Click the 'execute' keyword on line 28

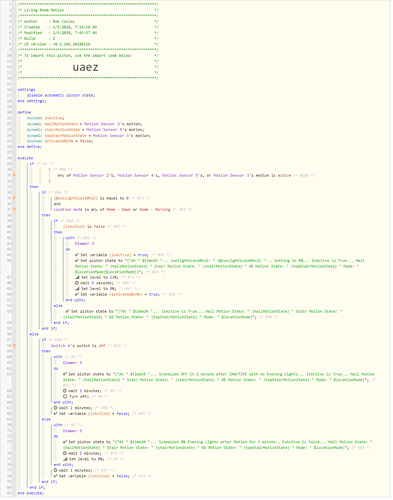[25, 158]
